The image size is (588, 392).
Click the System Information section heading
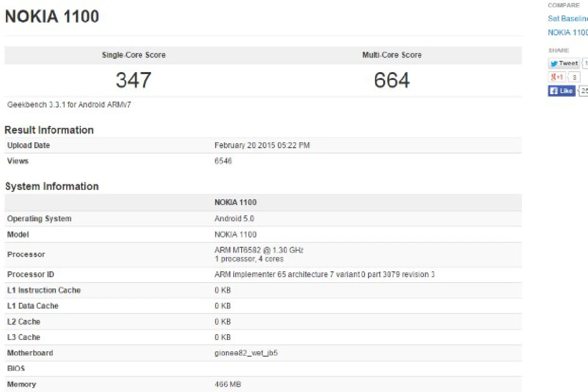point(51,186)
